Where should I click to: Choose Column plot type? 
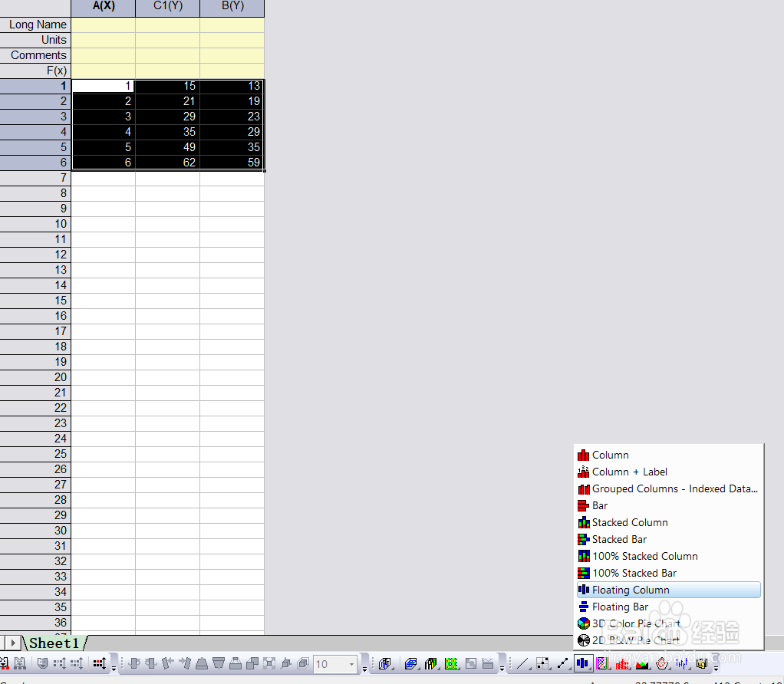668,455
